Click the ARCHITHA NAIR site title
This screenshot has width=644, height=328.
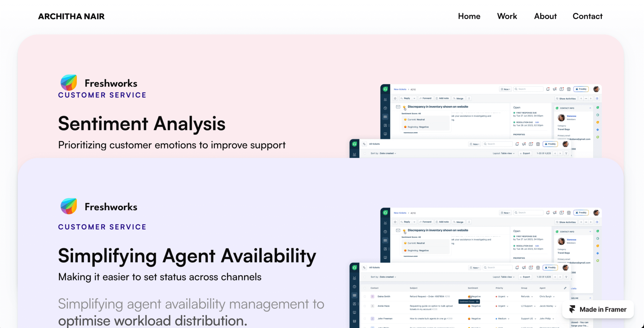[x=71, y=16]
